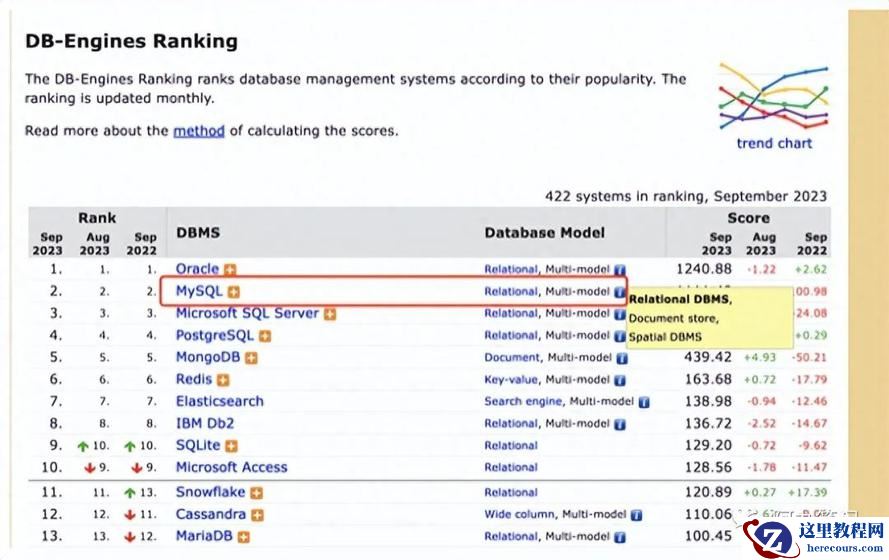Click the info icon in PostgreSQL's row
Image resolution: width=889 pixels, height=560 pixels.
[x=620, y=337]
